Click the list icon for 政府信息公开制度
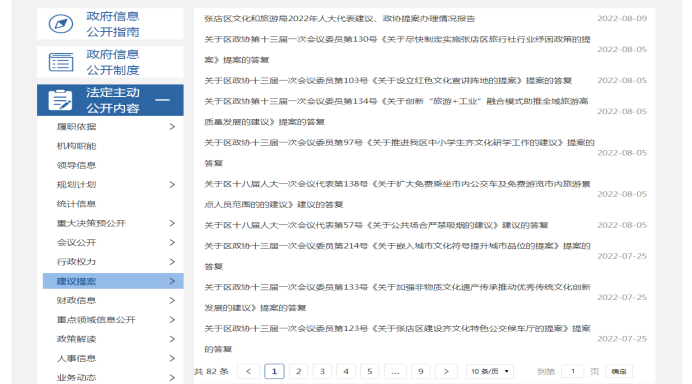Image resolution: width=692 pixels, height=384 pixels. tap(61, 62)
